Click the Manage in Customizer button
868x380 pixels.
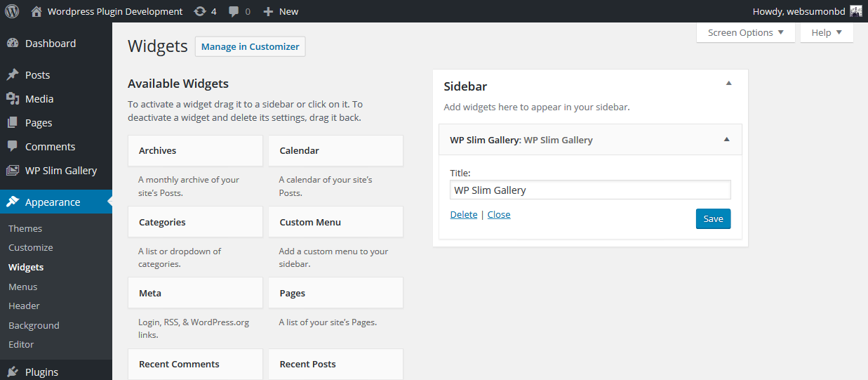click(250, 46)
